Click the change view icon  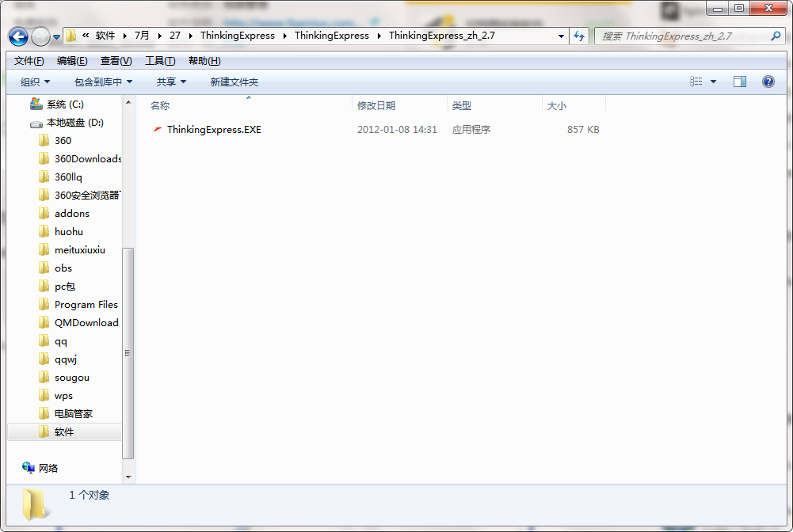pyautogui.click(x=696, y=82)
